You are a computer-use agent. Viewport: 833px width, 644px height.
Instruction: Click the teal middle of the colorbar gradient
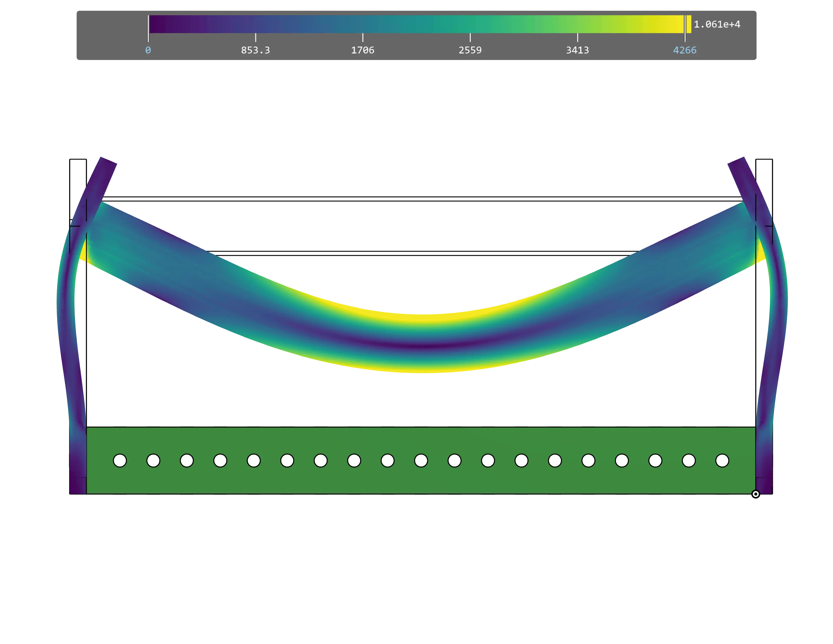(x=416, y=25)
